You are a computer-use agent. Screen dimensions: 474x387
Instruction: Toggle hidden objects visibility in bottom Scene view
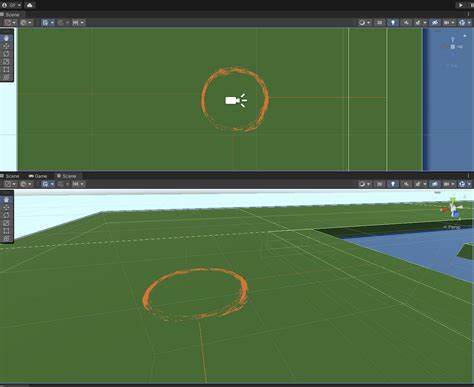point(435,184)
